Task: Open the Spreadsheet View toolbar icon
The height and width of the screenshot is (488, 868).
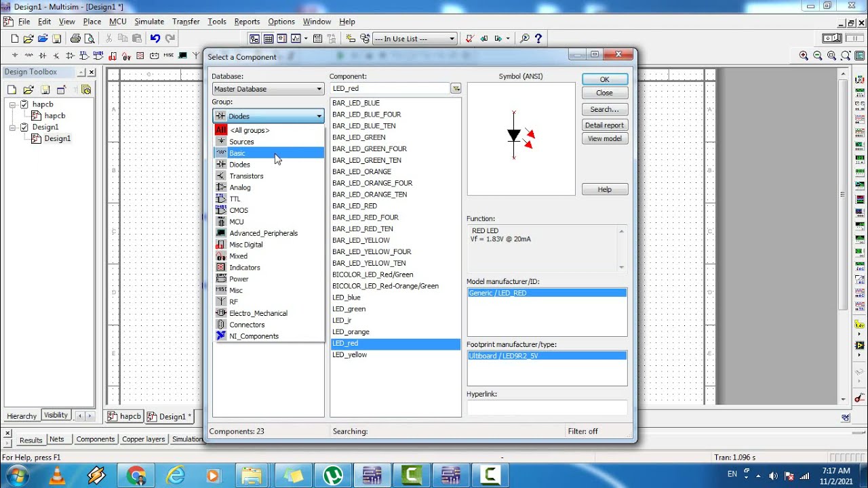Action: tap(269, 39)
